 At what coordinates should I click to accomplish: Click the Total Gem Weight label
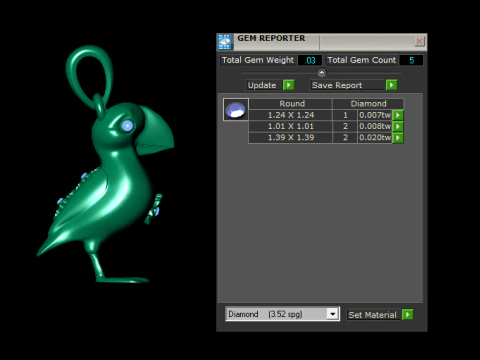pyautogui.click(x=258, y=60)
